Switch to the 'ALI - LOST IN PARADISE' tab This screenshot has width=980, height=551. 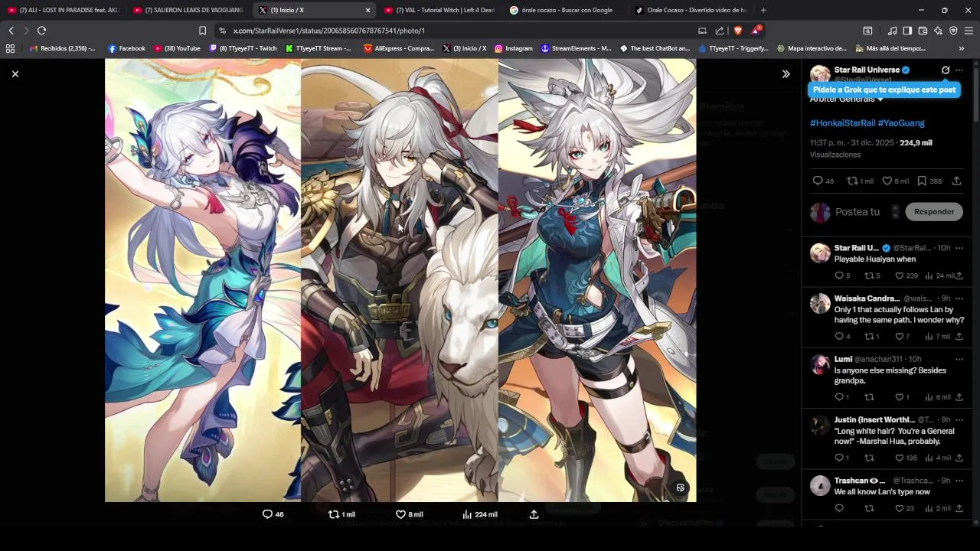(x=63, y=10)
